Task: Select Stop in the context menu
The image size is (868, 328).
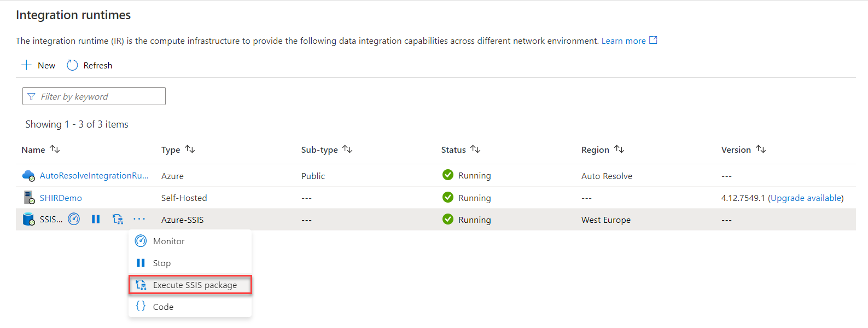Action: pyautogui.click(x=162, y=263)
